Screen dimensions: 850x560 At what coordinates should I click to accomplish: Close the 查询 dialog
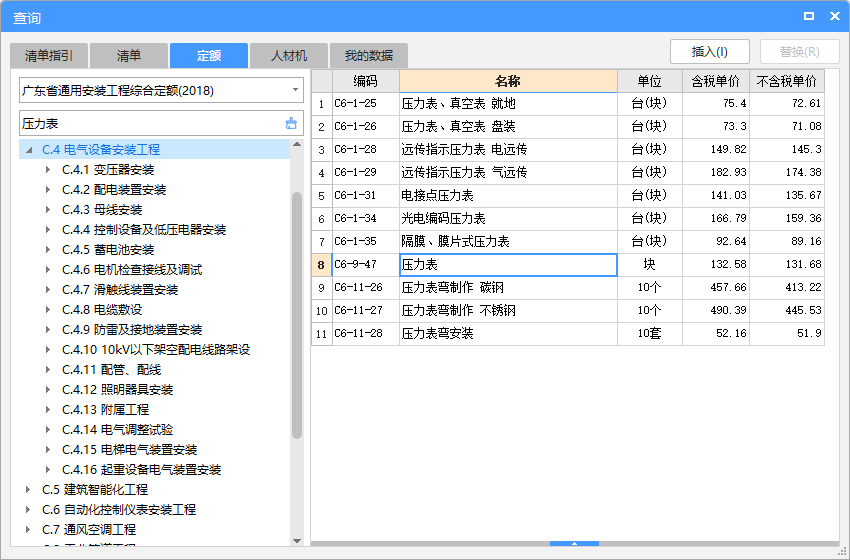click(835, 16)
